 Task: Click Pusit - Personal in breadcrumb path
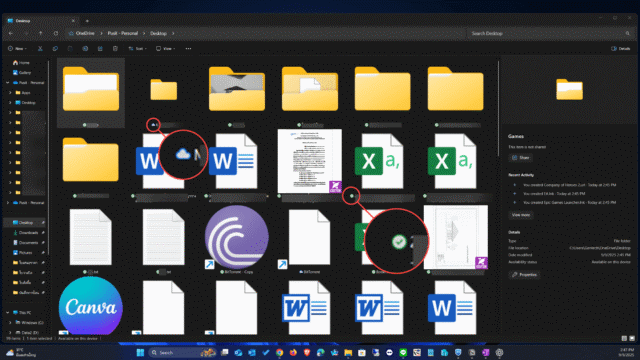[x=122, y=33]
